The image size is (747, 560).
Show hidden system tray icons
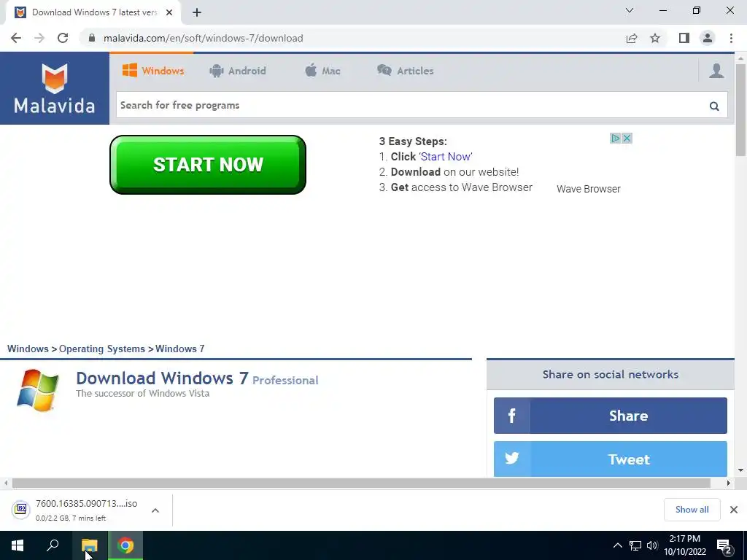click(617, 545)
